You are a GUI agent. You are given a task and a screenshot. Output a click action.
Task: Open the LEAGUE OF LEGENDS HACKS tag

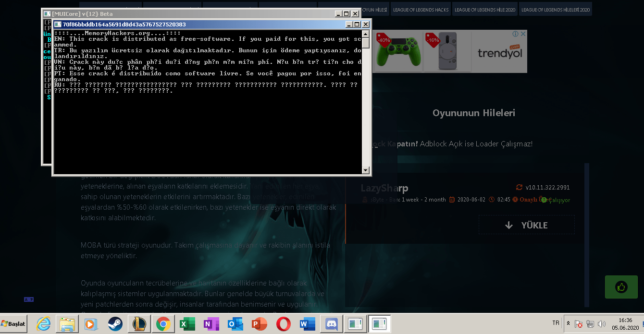(421, 9)
